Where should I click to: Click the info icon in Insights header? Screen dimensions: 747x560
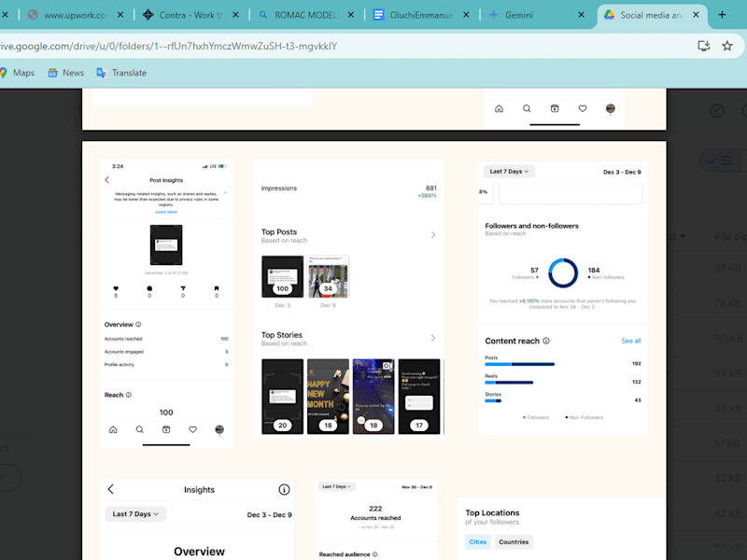tap(285, 489)
